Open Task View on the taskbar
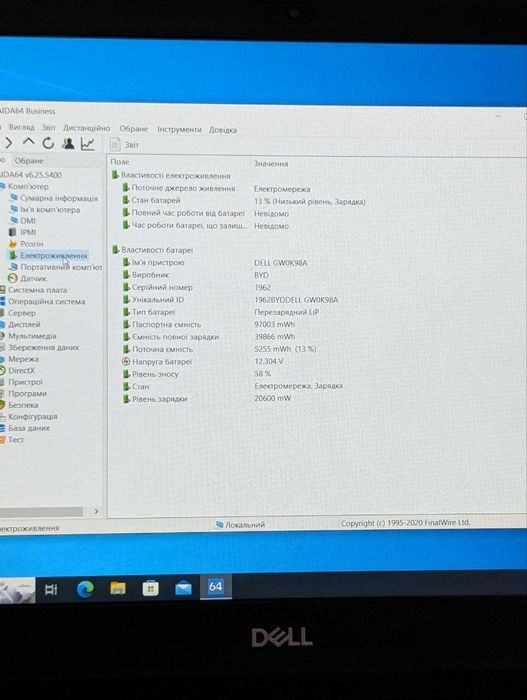 click(51, 590)
